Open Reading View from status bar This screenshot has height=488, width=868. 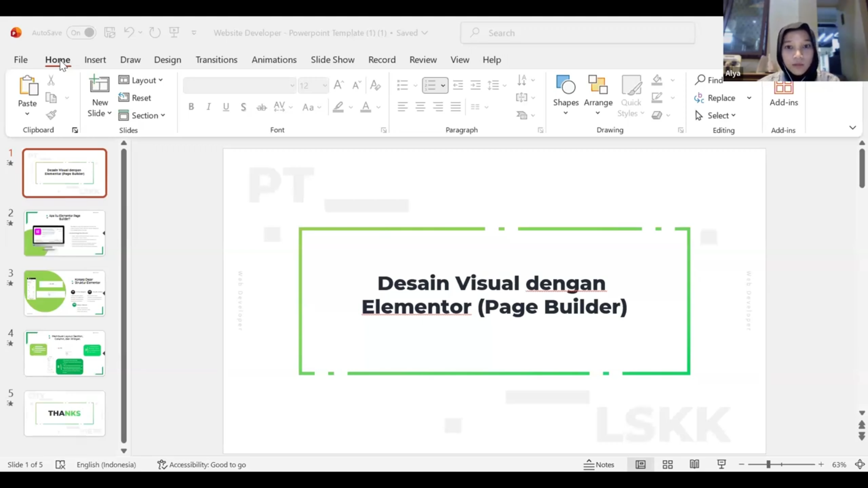coord(694,465)
